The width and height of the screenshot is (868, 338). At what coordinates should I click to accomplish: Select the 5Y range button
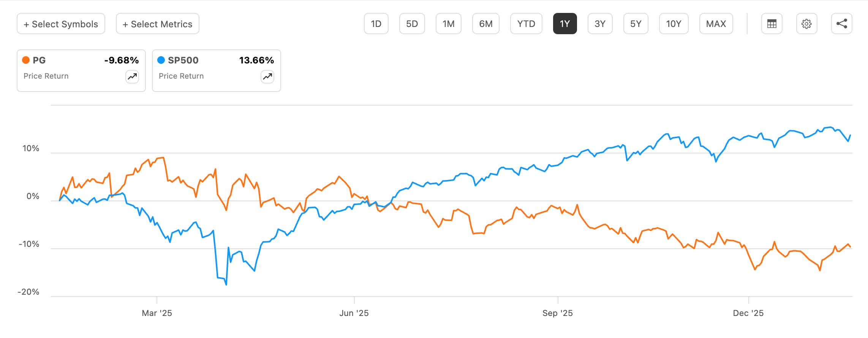[636, 24]
